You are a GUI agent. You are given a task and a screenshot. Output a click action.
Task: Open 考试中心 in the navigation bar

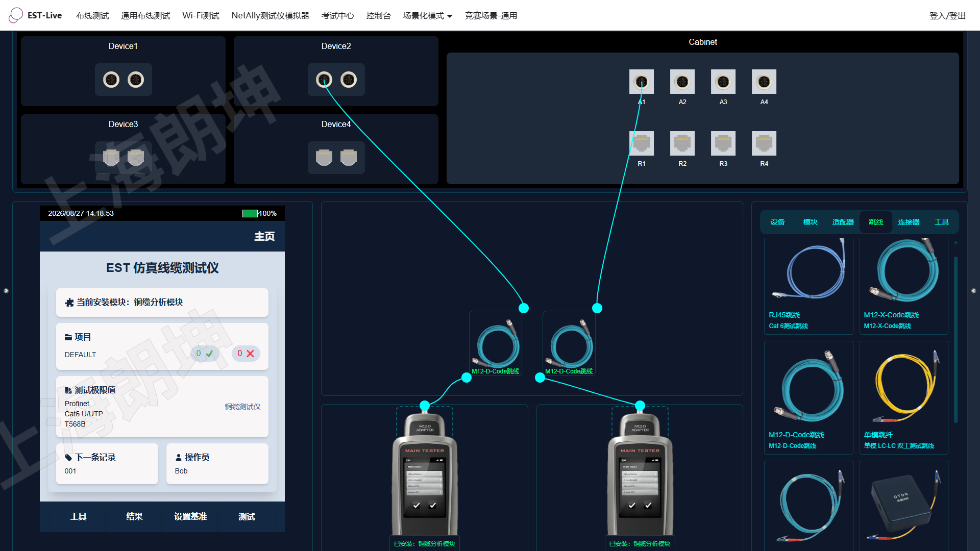coord(338,16)
